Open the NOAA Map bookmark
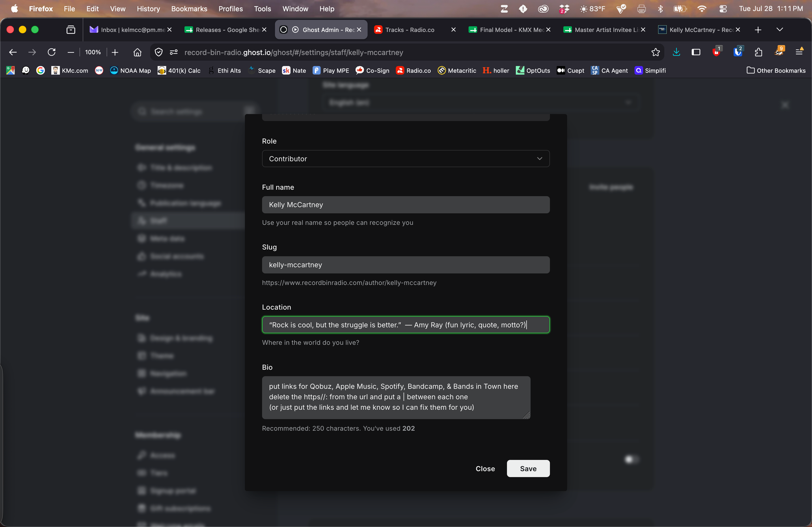The image size is (812, 527). click(x=130, y=71)
